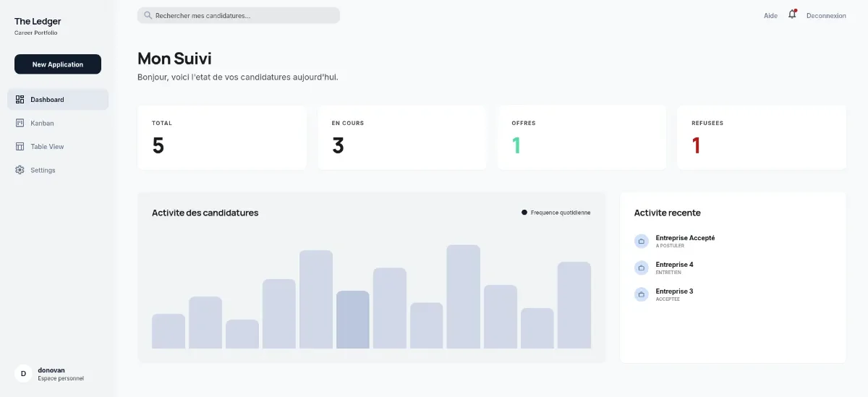Click the briefcase icon beside Entreprise Accepté
The width and height of the screenshot is (868, 397).
click(x=642, y=242)
